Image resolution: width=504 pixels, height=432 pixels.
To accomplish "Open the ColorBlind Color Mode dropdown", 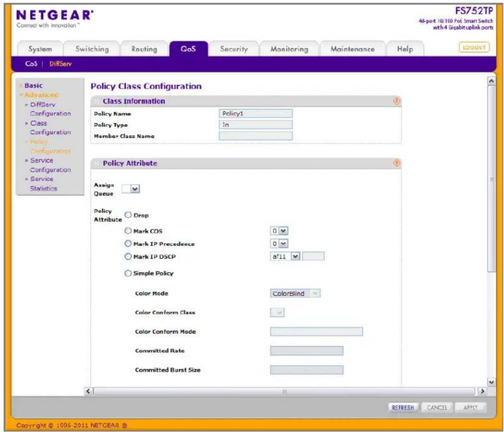I will click(295, 293).
